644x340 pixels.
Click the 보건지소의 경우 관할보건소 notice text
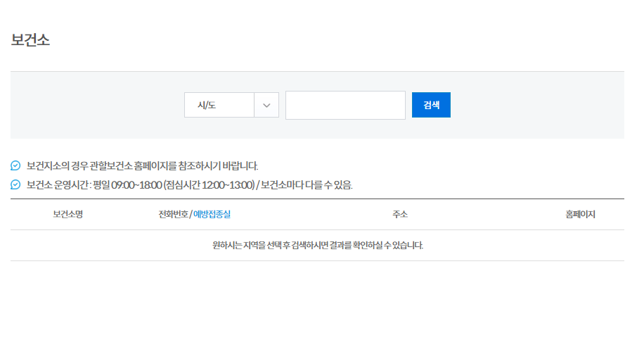click(x=143, y=165)
